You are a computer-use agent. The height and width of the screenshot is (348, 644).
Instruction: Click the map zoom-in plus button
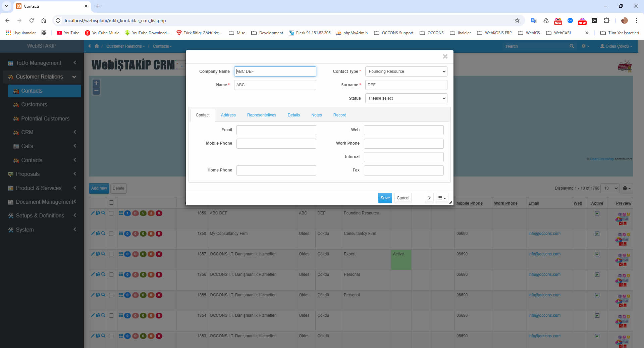tap(96, 83)
